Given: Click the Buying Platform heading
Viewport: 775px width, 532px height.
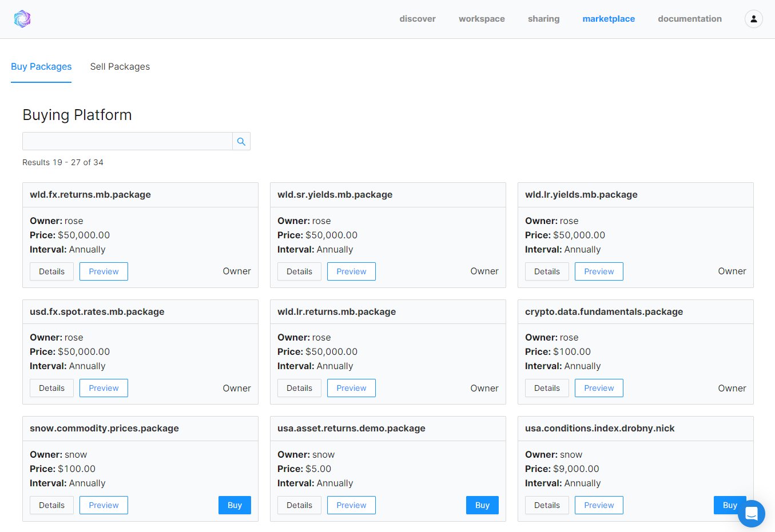Looking at the screenshot, I should click(x=77, y=115).
